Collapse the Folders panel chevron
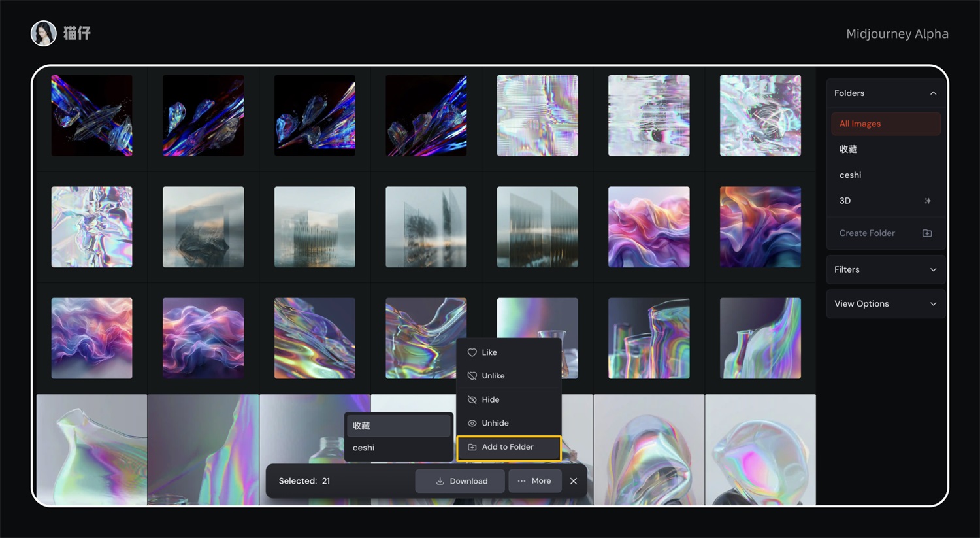This screenshot has width=980, height=538. (x=933, y=93)
